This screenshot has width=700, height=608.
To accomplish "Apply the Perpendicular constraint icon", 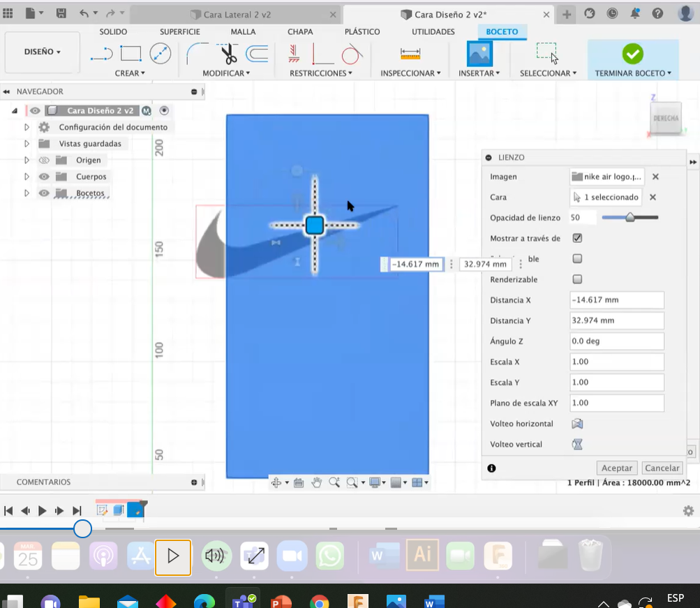I will pos(322,54).
